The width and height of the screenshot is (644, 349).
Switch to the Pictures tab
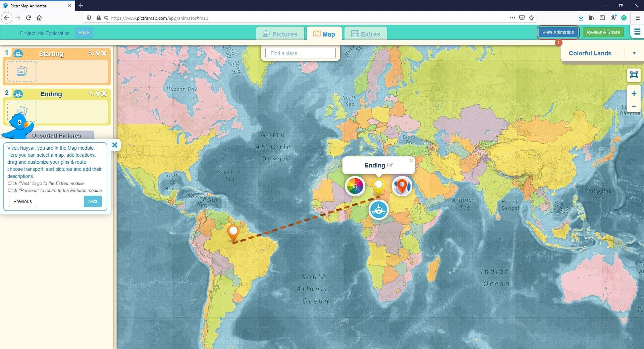point(280,34)
